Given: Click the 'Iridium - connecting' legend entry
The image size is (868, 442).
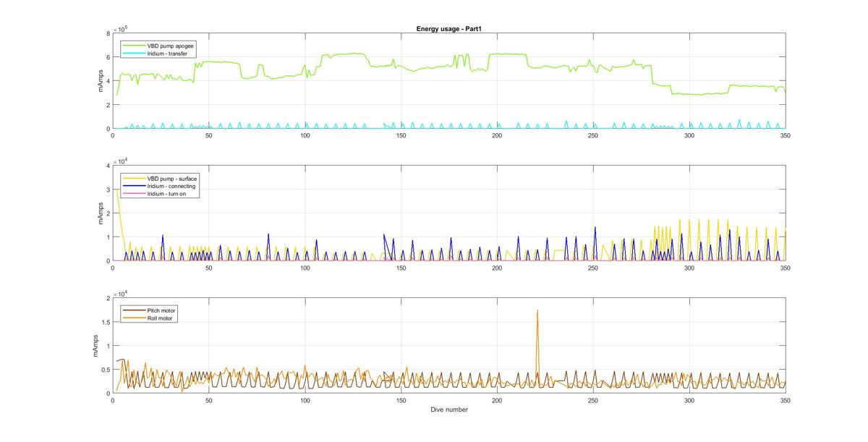Looking at the screenshot, I should click(x=159, y=186).
